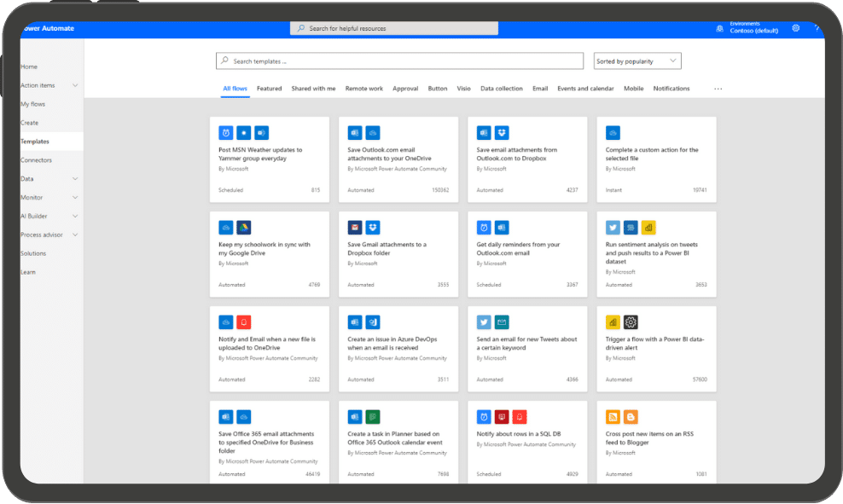Open the Visio tab
The image size is (843, 504).
tap(464, 89)
